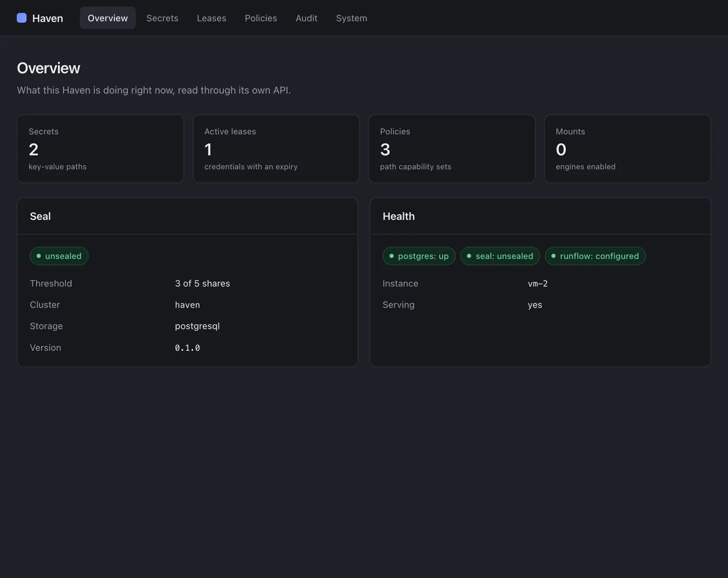The height and width of the screenshot is (578, 728).
Task: Click the Cluster label
Action: [45, 305]
